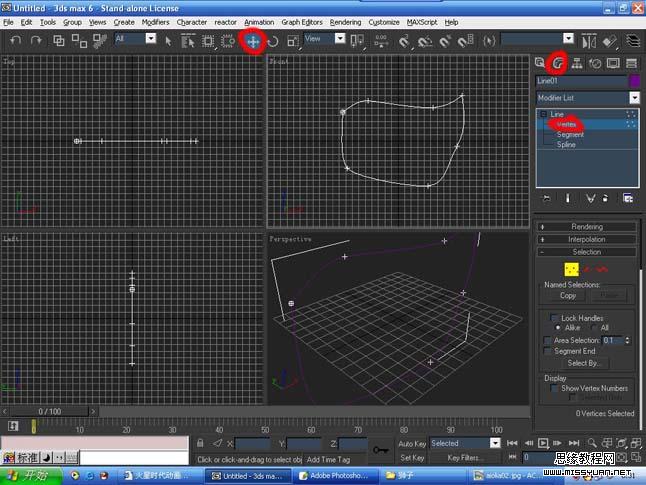Image resolution: width=646 pixels, height=485 pixels.
Task: Click the Go to Start playback button
Action: [x=512, y=443]
